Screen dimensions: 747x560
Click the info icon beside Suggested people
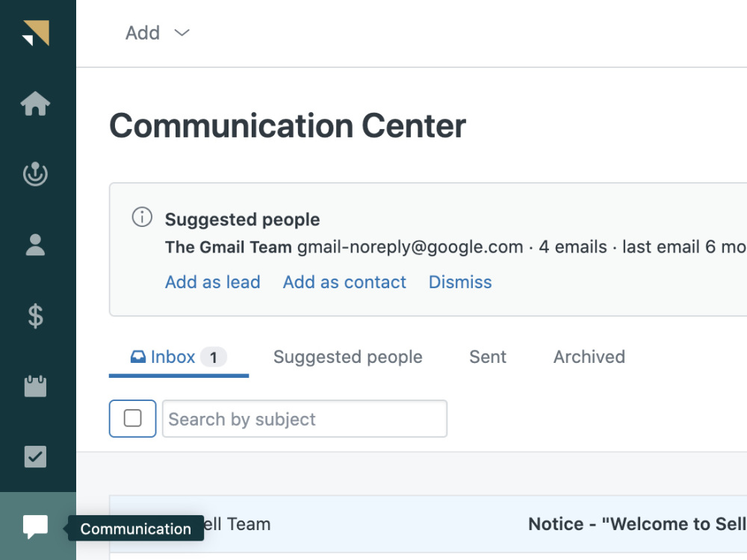142,217
